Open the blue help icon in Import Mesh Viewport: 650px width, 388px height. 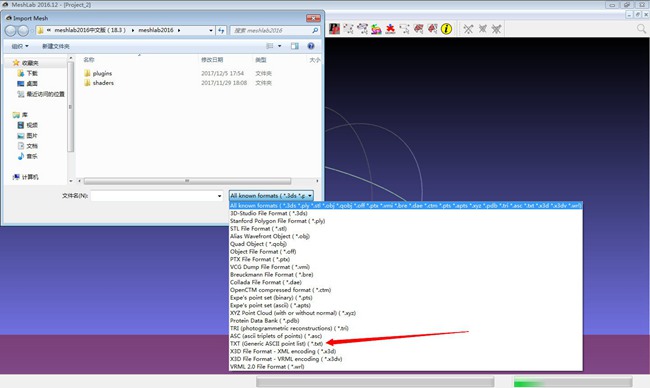click(x=311, y=46)
